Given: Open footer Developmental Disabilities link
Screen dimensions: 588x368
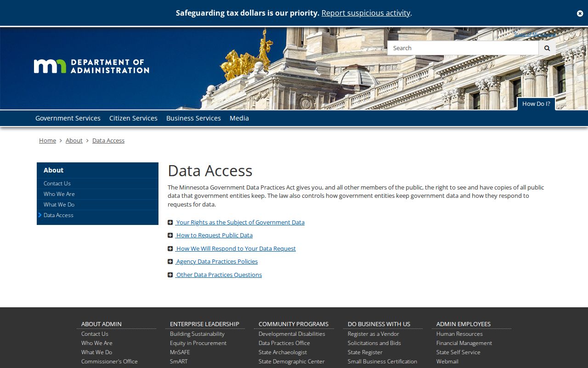Looking at the screenshot, I should pyautogui.click(x=292, y=334).
